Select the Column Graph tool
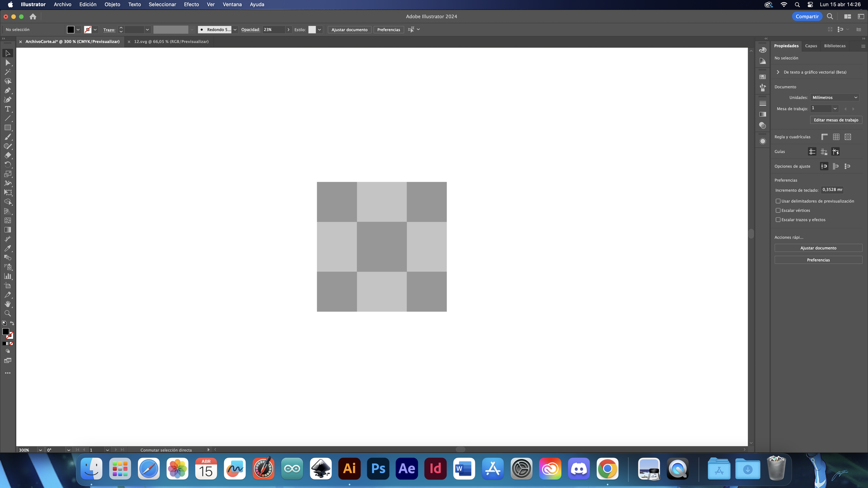Screen dimensions: 868x488 pyautogui.click(x=8, y=276)
